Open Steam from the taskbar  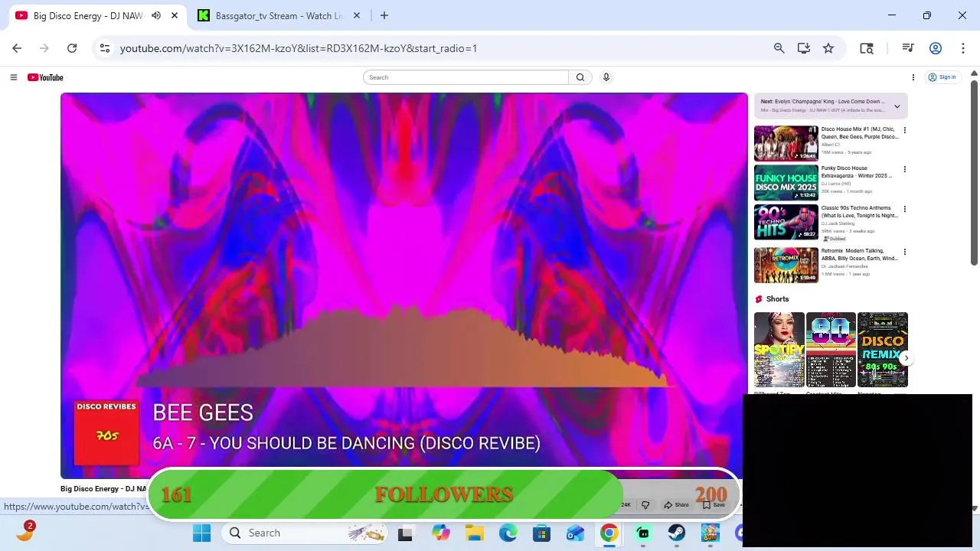[x=676, y=533]
